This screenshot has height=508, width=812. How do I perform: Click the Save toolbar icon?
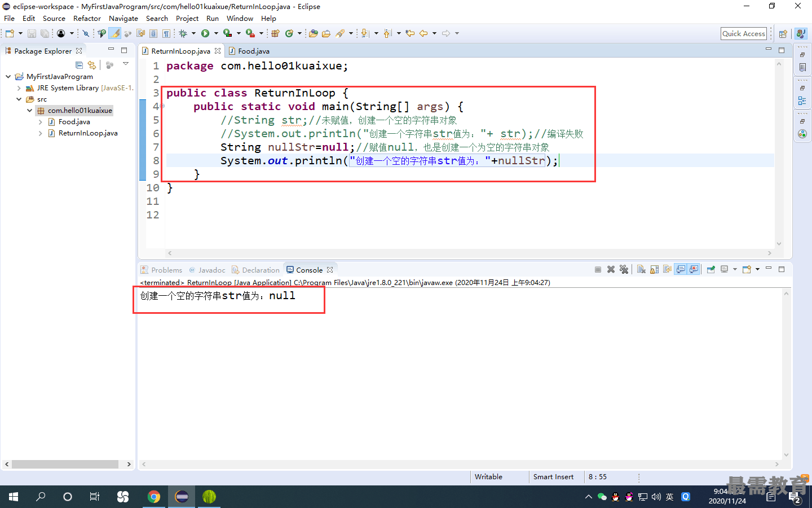[32, 33]
